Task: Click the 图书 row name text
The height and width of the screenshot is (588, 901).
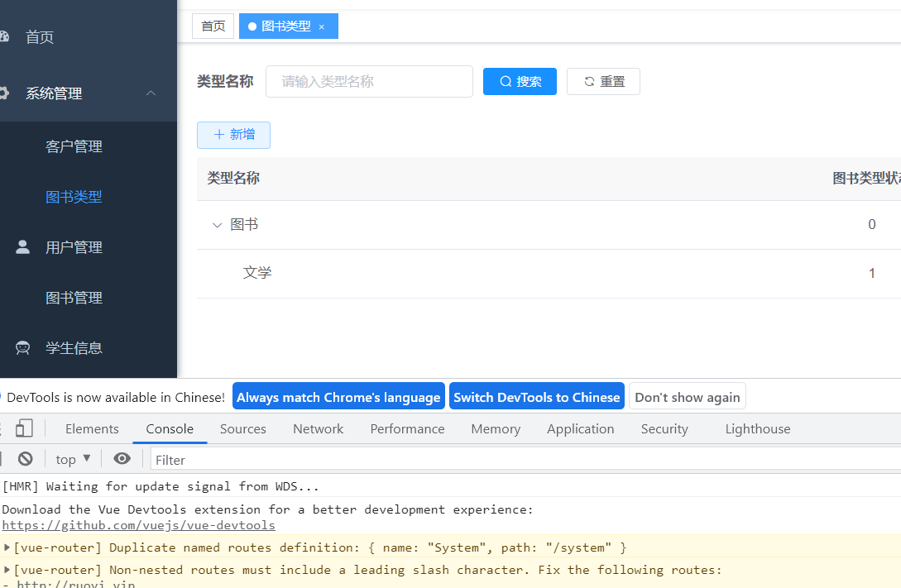Action: point(244,224)
